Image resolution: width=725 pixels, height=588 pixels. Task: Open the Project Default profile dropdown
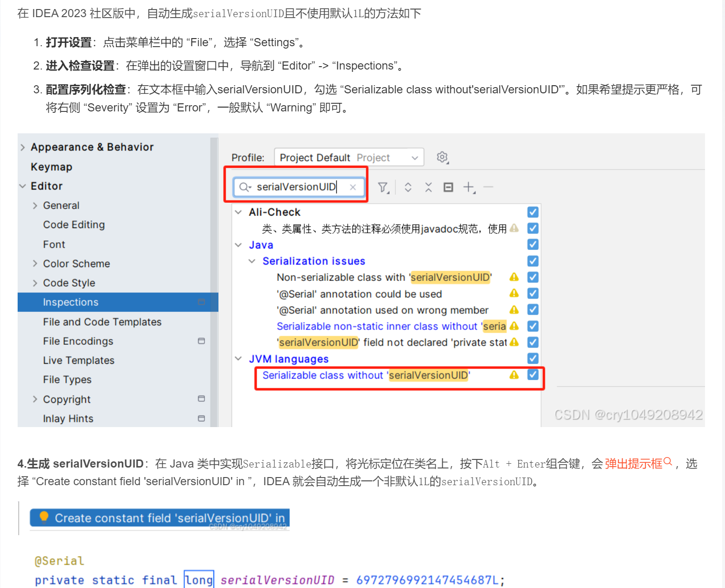click(x=349, y=158)
